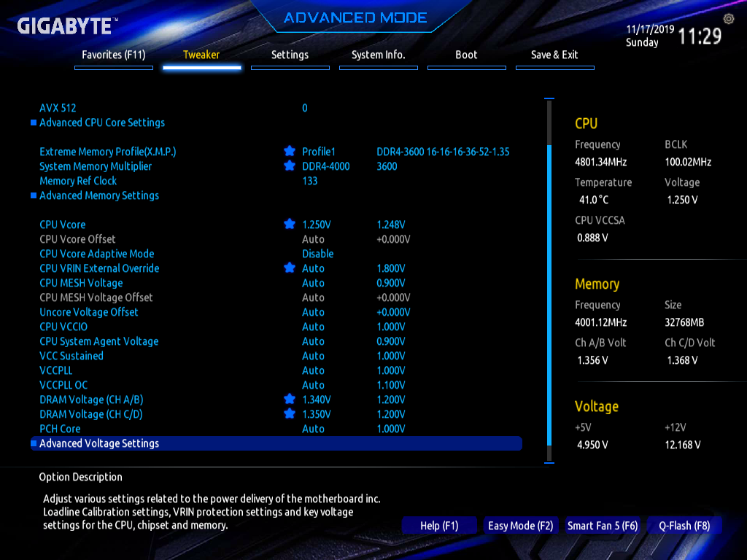
Task: Click the star beside DRAM Voltage (CH C/D)
Action: pyautogui.click(x=289, y=413)
